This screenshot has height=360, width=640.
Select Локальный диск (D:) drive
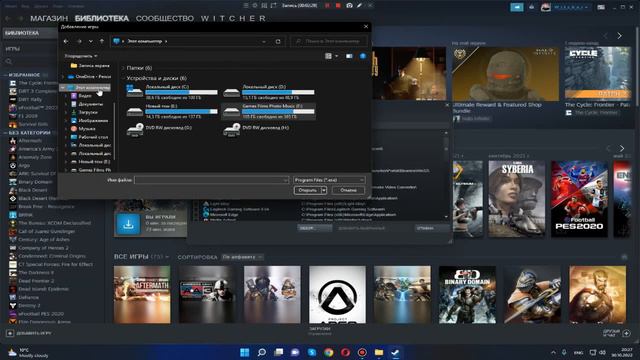coord(269,92)
